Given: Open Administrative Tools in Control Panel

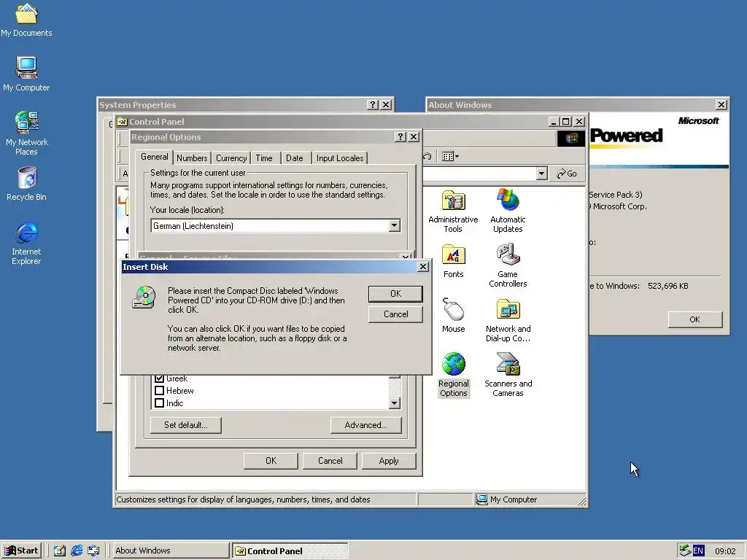Looking at the screenshot, I should pyautogui.click(x=453, y=211).
